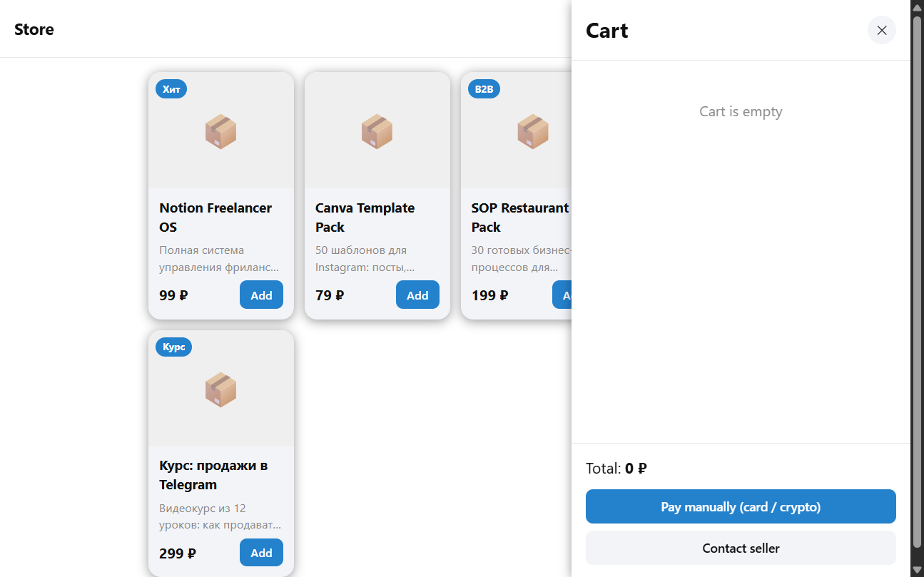Click the SOP Restaurant Pack box icon
Viewport: 924px width, 577px height.
(x=533, y=131)
